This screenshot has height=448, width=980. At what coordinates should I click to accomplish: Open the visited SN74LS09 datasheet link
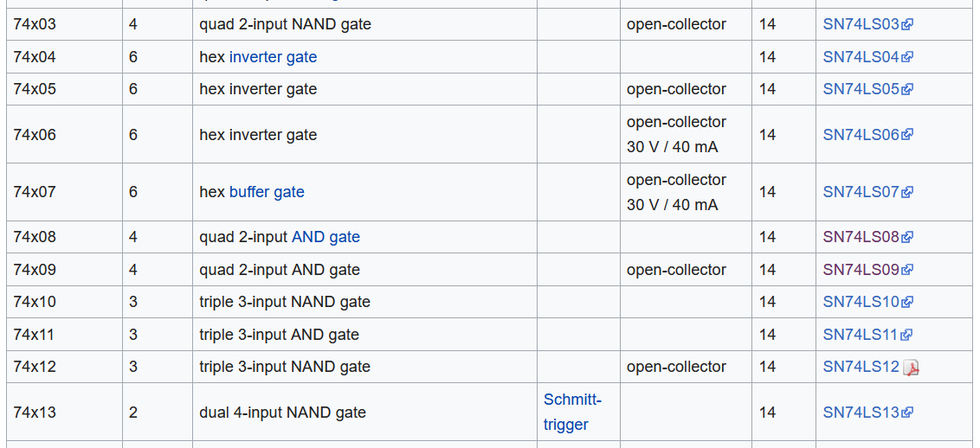point(861,270)
